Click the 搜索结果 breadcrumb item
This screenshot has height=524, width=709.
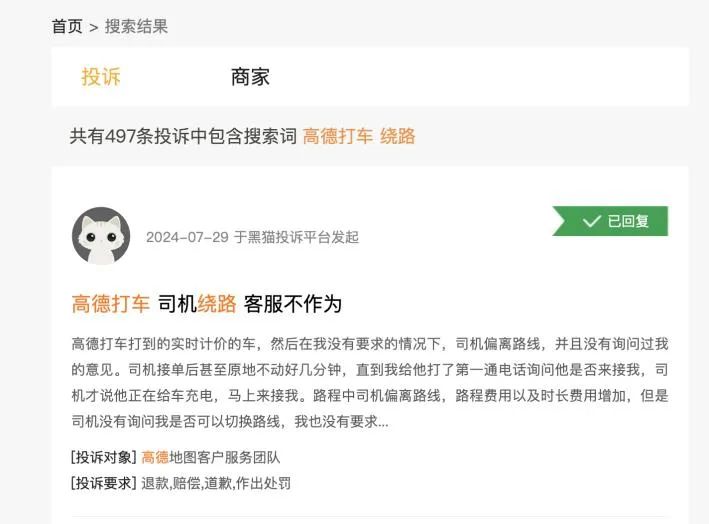[x=137, y=26]
